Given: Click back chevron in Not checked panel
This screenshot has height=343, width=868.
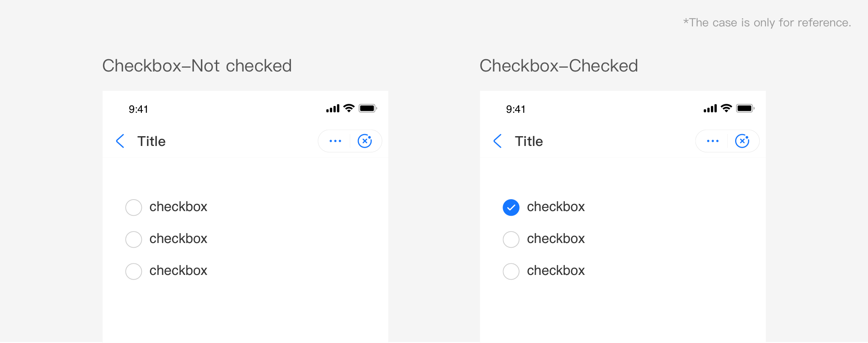Looking at the screenshot, I should coord(120,141).
